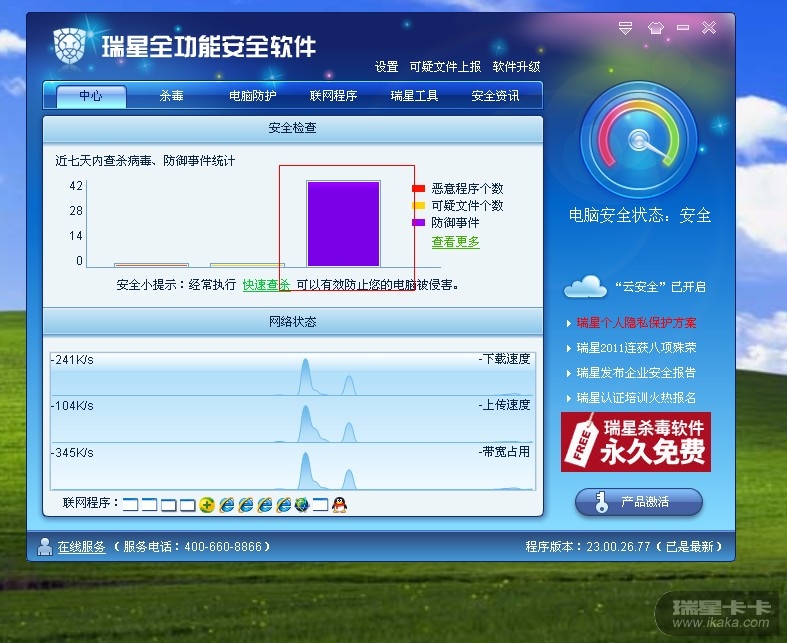Open 设置 from the top menu
Viewport: 787px width, 643px height.
tap(386, 67)
